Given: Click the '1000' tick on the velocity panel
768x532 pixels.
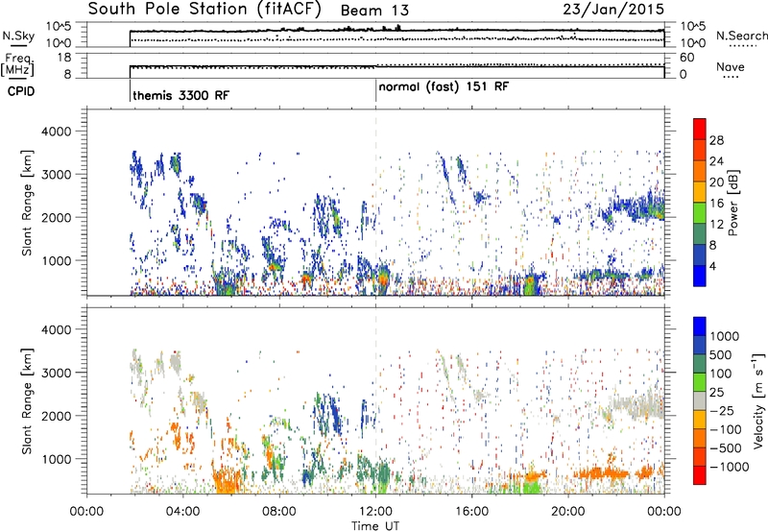Looking at the screenshot, I should pos(57,459).
